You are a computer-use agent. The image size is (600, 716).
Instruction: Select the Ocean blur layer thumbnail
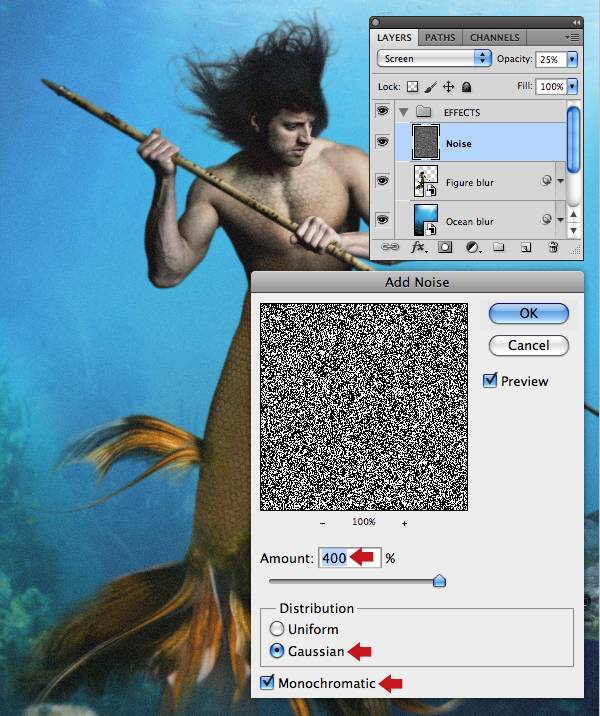[426, 220]
